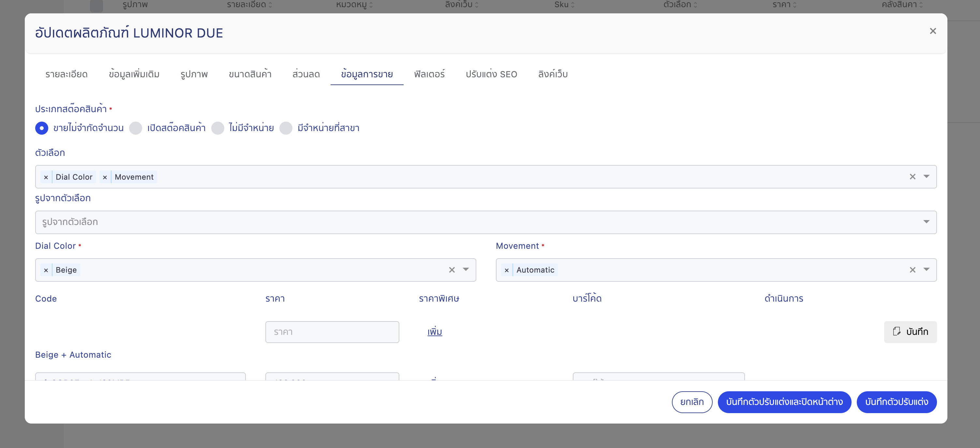
Task: Remove the Dial Color tag from options
Action: (x=46, y=177)
